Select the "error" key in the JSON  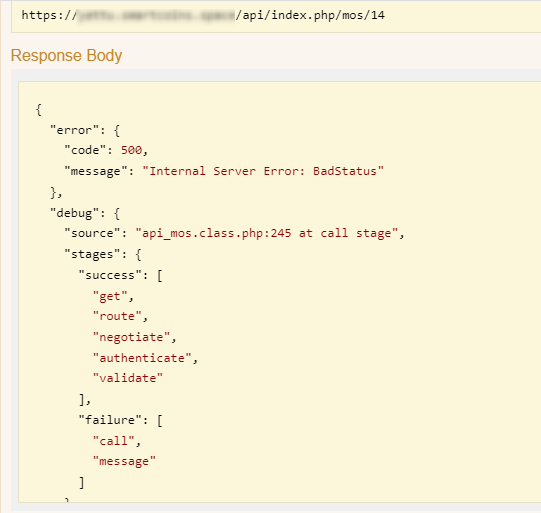pos(75,130)
